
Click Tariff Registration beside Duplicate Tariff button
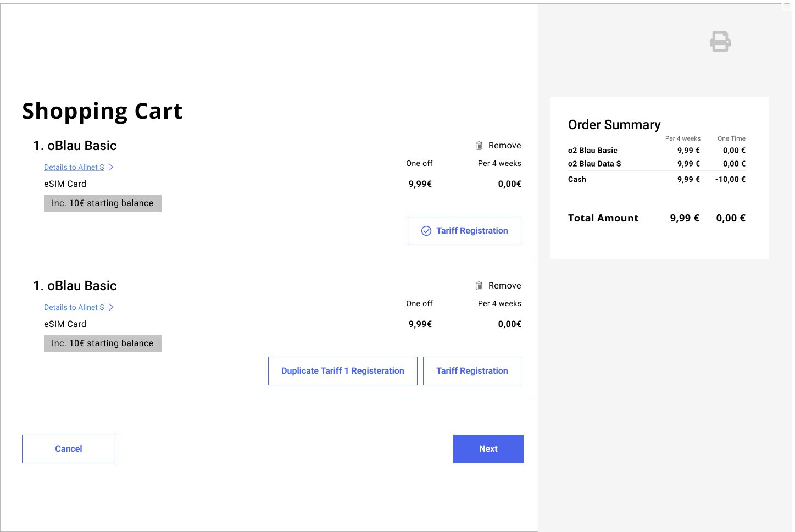click(x=472, y=371)
